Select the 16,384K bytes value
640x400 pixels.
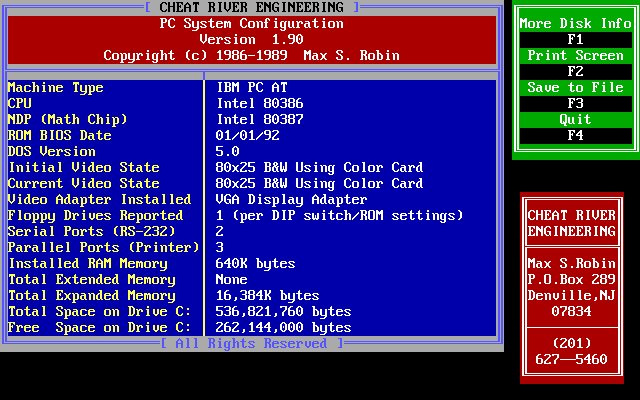(x=267, y=296)
